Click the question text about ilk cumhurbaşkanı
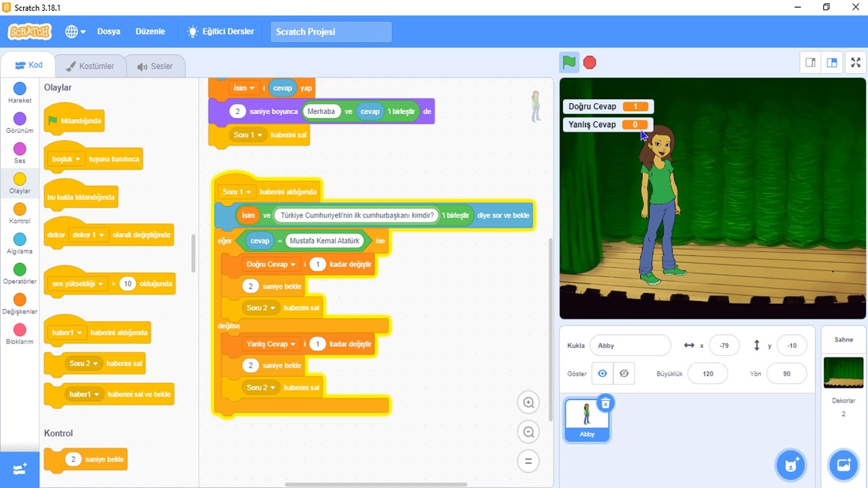 pyautogui.click(x=356, y=216)
